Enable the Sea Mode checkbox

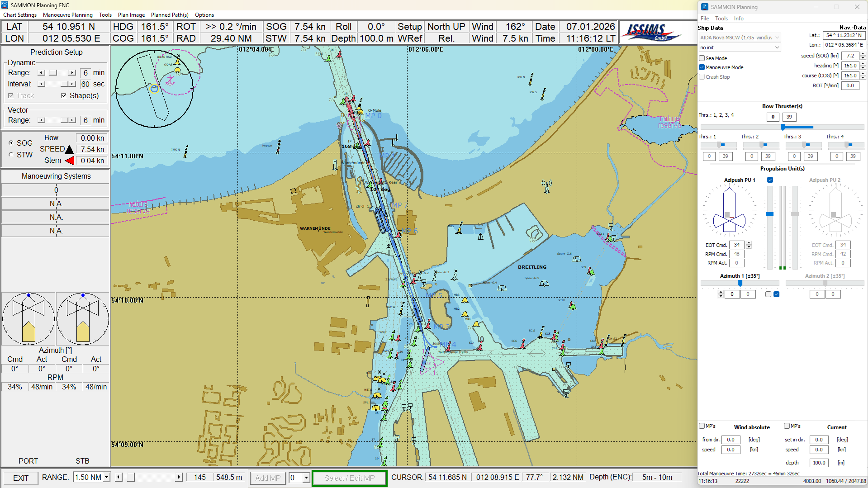(702, 58)
